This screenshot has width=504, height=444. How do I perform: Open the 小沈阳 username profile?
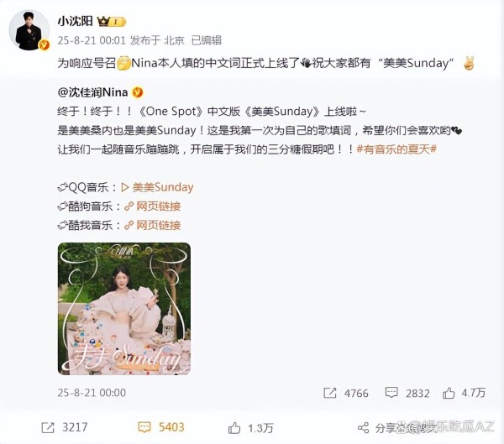coord(76,22)
